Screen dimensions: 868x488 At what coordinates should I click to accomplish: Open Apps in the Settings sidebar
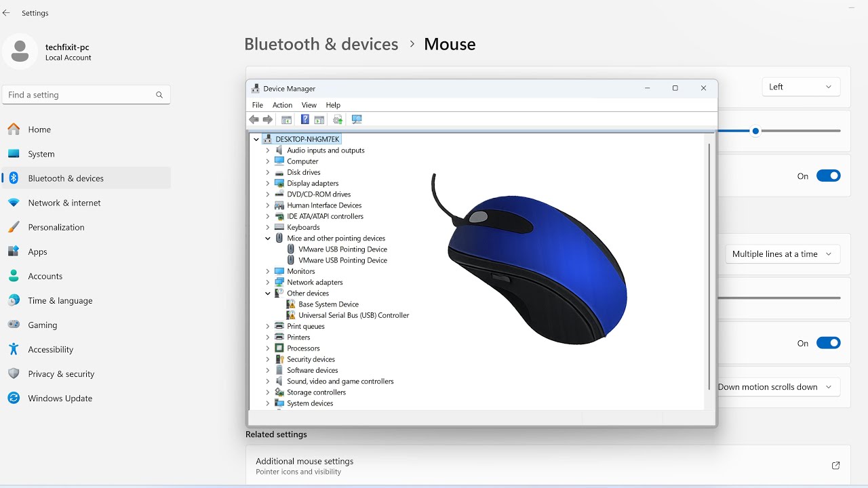click(x=86, y=251)
